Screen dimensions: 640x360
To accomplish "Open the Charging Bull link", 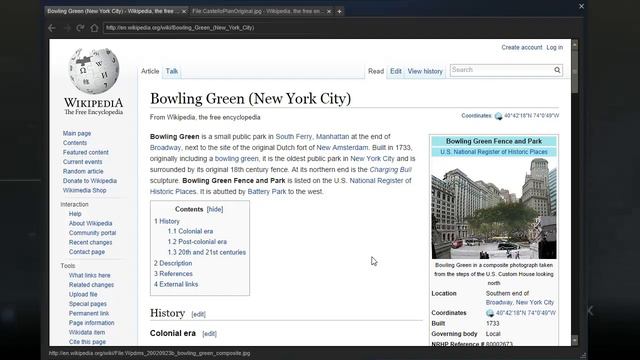I will click(x=391, y=169).
